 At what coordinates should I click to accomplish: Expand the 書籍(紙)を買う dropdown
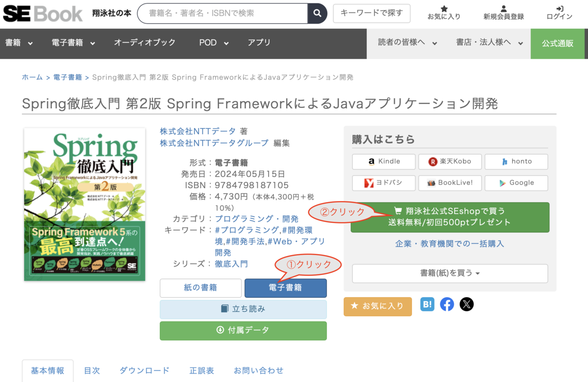pyautogui.click(x=450, y=274)
